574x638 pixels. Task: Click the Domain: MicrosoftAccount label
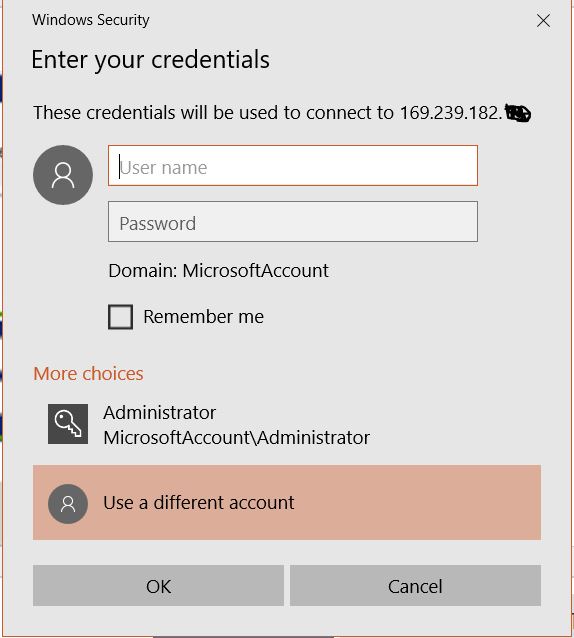(218, 271)
